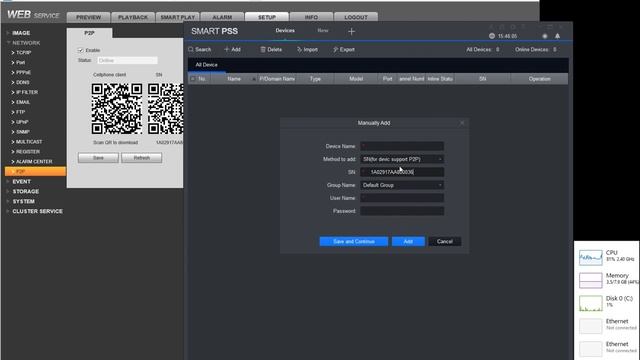Click the P2P Status field

point(127,60)
